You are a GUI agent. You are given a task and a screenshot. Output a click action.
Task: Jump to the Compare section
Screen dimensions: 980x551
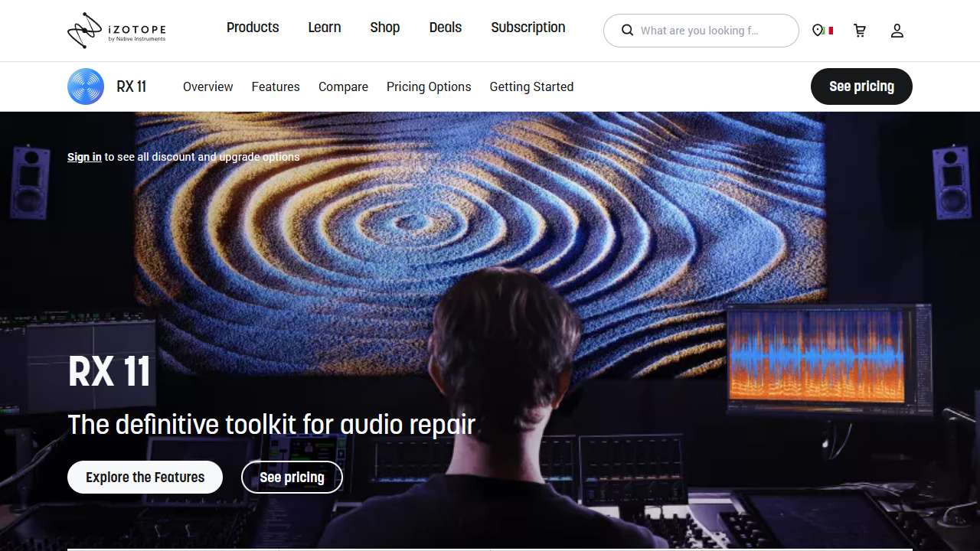point(343,86)
